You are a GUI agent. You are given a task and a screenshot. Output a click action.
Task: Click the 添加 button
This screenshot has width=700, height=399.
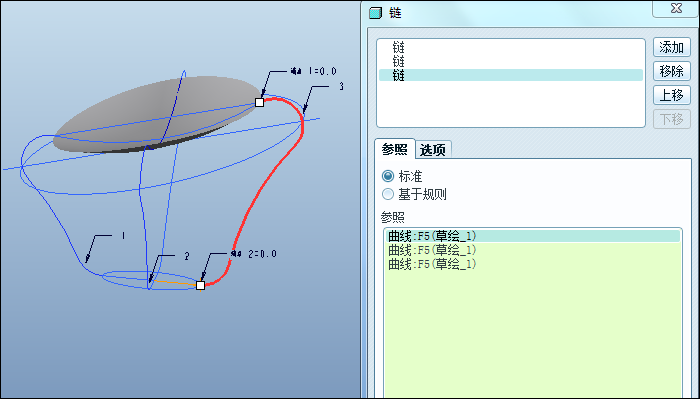671,47
